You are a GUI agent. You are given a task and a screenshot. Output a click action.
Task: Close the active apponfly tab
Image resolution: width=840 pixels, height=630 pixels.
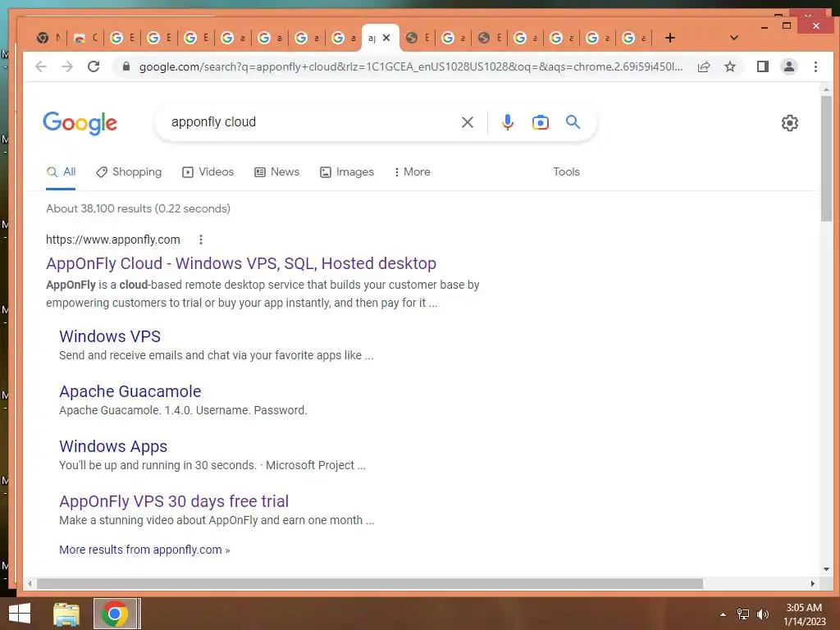(x=386, y=38)
